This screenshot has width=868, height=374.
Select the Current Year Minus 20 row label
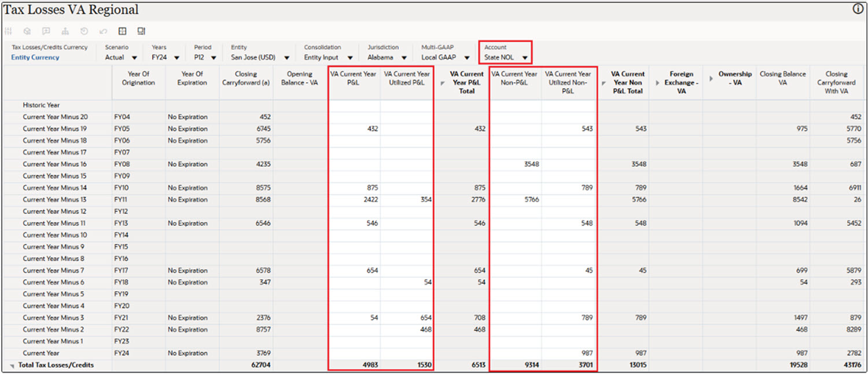pyautogui.click(x=55, y=117)
